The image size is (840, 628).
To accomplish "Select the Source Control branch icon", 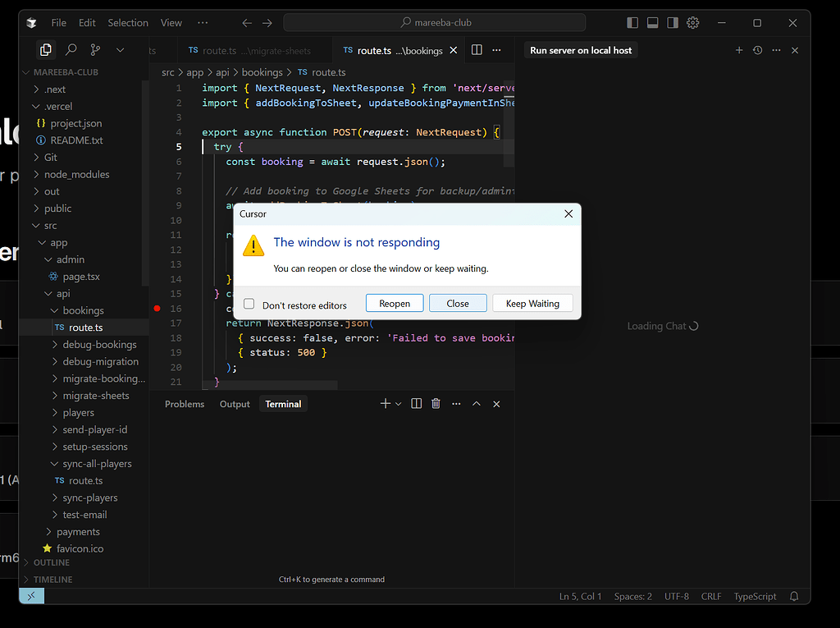I will click(x=94, y=50).
